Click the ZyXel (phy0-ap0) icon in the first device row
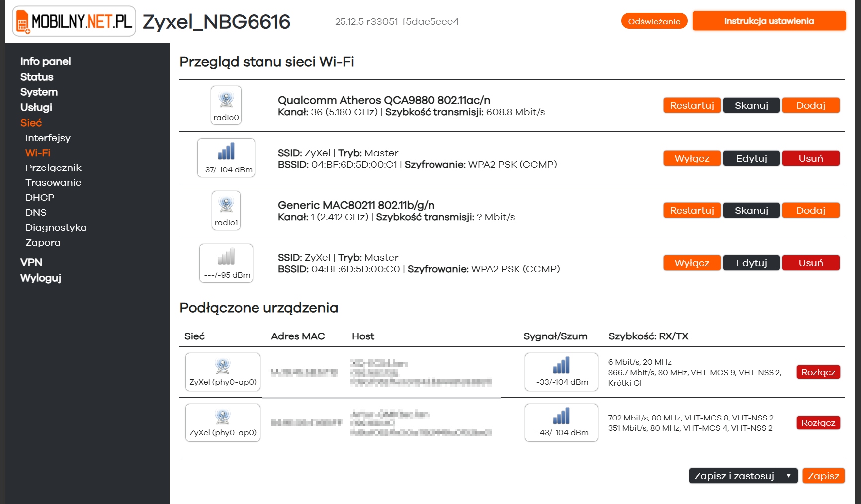Image resolution: width=861 pixels, height=504 pixels. (223, 372)
